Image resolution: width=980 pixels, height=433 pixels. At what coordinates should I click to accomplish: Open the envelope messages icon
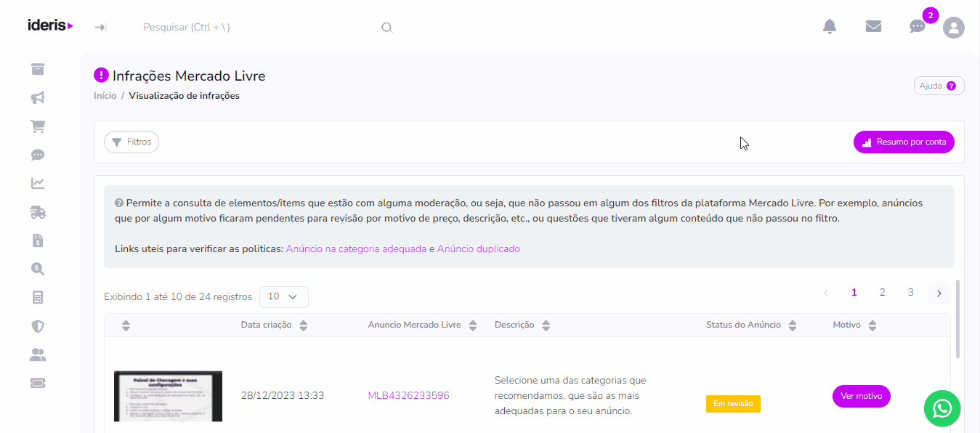coord(873,27)
